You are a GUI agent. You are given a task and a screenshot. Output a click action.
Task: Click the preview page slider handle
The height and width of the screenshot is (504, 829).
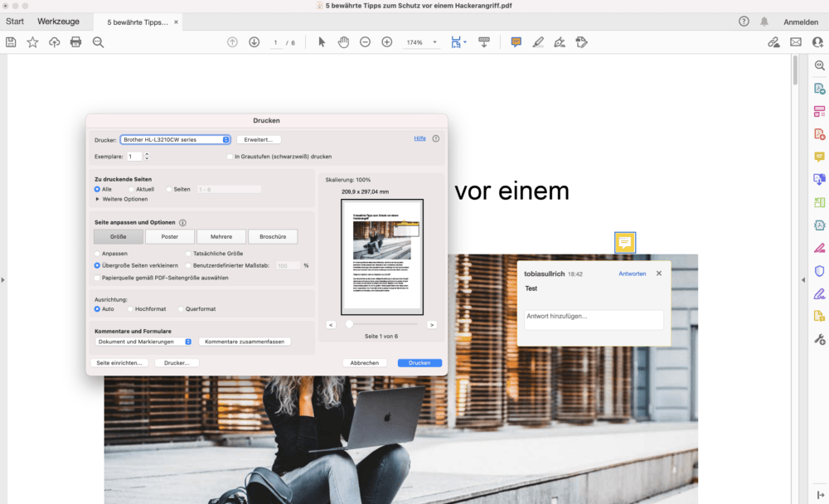[x=349, y=324]
